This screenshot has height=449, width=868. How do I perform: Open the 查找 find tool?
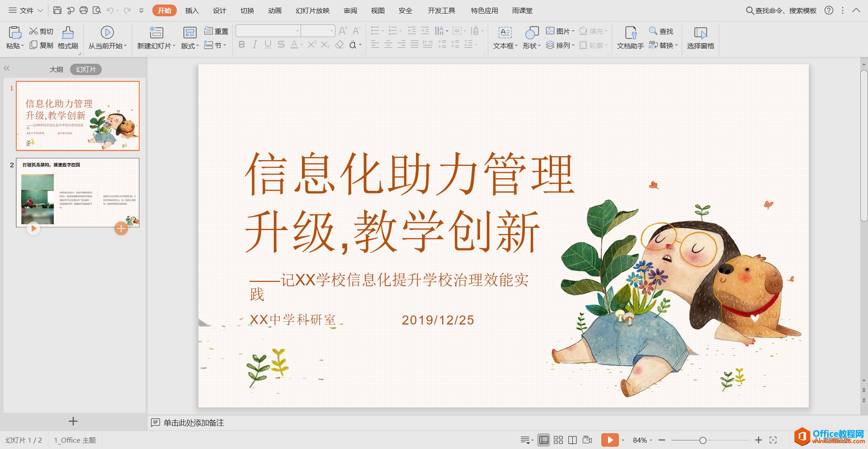[x=661, y=31]
